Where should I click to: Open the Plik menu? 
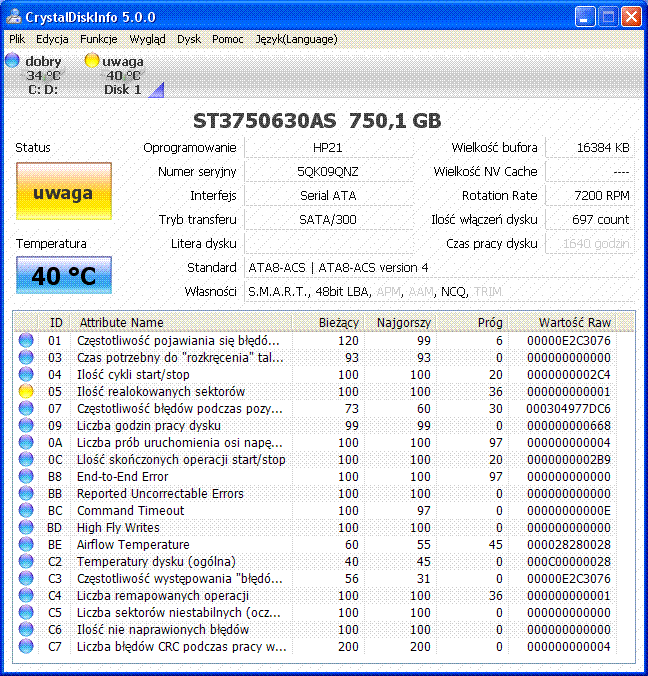click(x=17, y=39)
